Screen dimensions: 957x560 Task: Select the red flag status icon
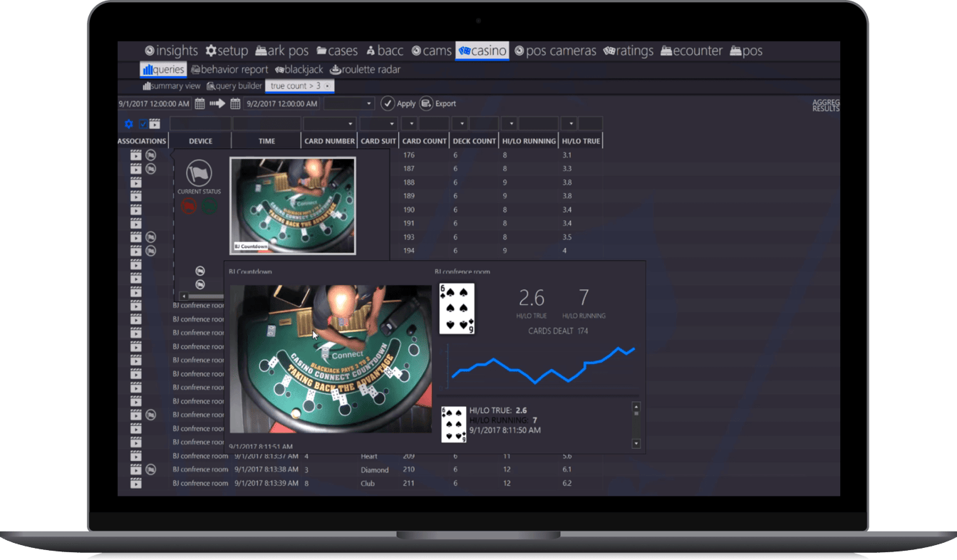tap(189, 207)
